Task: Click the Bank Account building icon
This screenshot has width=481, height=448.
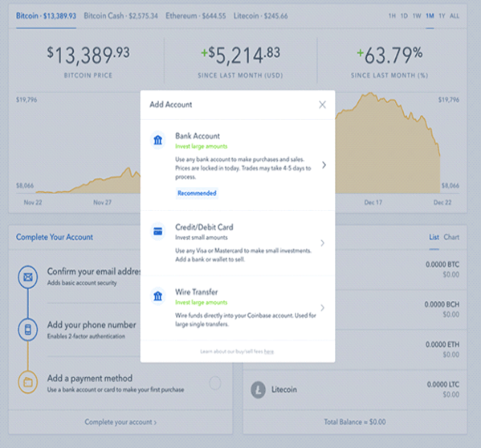Action: (x=158, y=140)
